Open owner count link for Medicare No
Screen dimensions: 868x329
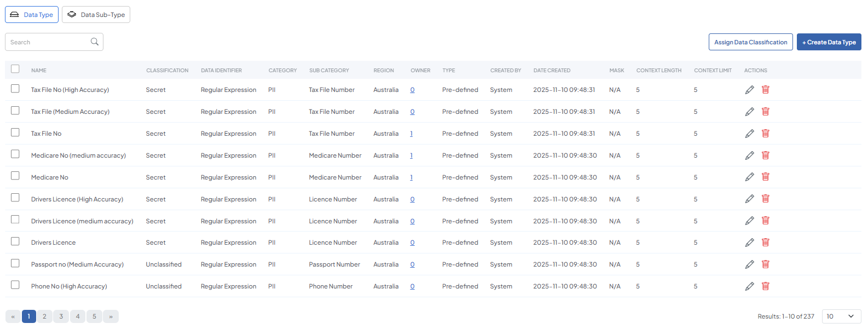pyautogui.click(x=412, y=177)
